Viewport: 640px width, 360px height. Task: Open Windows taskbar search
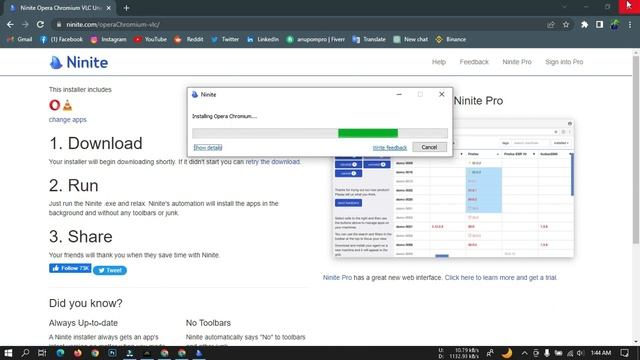pos(25,353)
